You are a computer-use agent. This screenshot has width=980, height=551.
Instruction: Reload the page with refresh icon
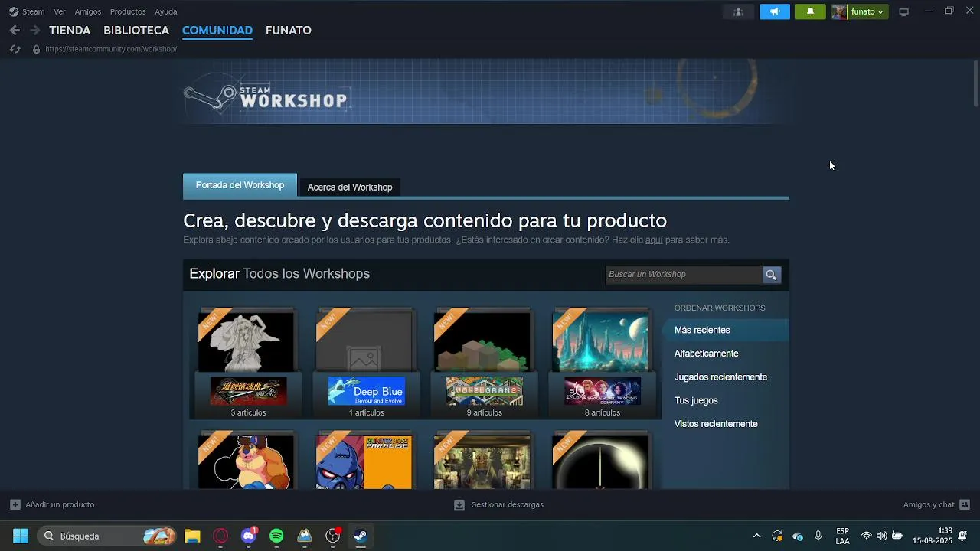coord(15,49)
